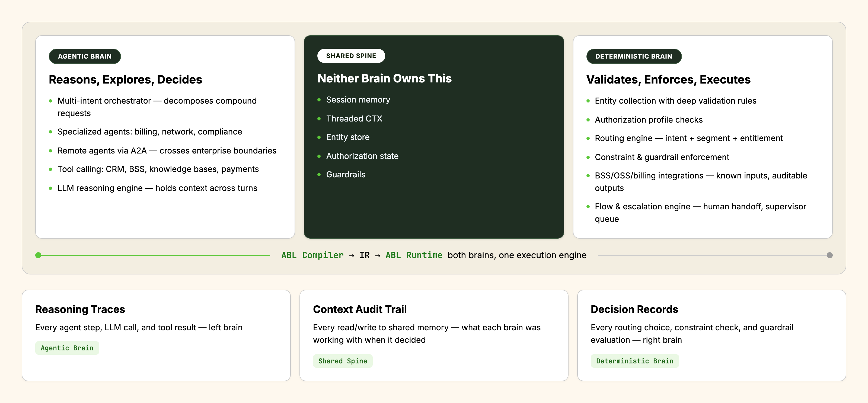Click the 'Agentic Brain' green tag
The image size is (868, 403).
67,348
